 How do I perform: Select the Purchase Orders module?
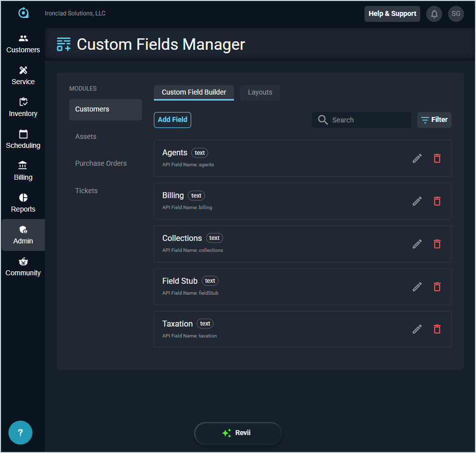pos(101,163)
